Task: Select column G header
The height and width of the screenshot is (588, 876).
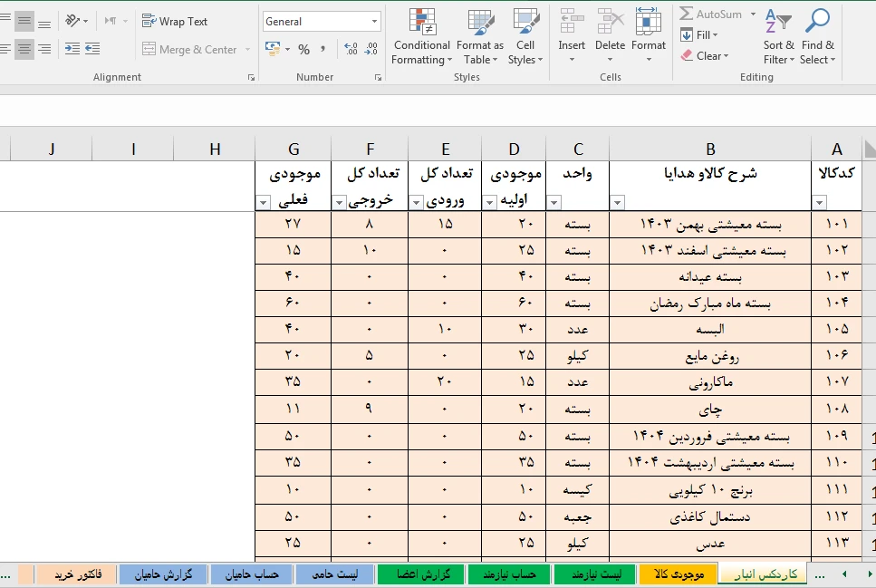Action: tap(293, 149)
